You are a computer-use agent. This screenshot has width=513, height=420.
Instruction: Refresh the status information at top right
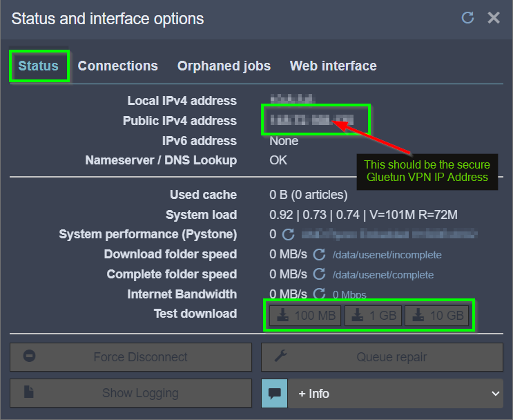tap(468, 18)
